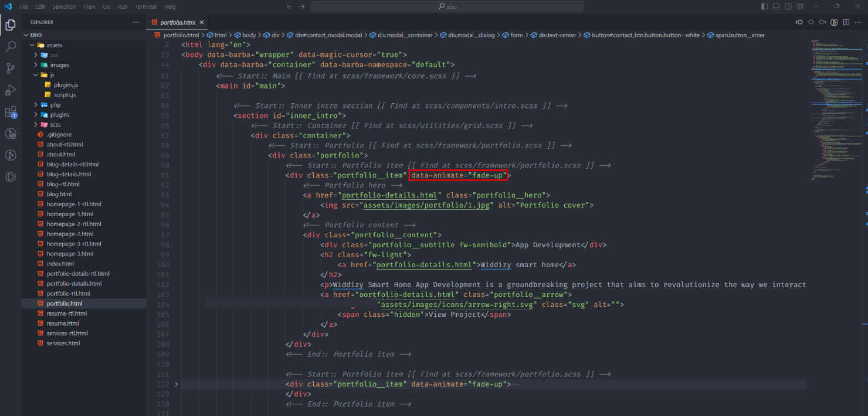The image size is (868, 416).
Task: Open plugins.js in the explorer
Action: click(x=66, y=85)
